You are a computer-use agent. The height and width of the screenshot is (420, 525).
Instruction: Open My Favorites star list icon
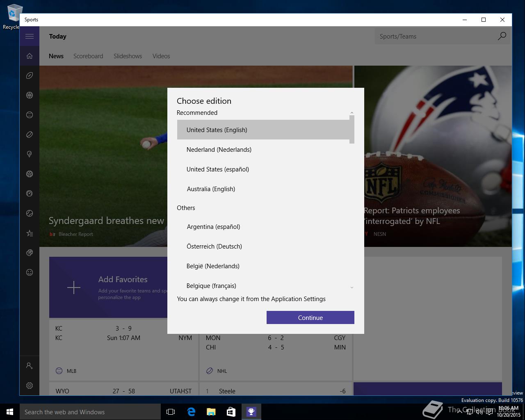coord(30,233)
